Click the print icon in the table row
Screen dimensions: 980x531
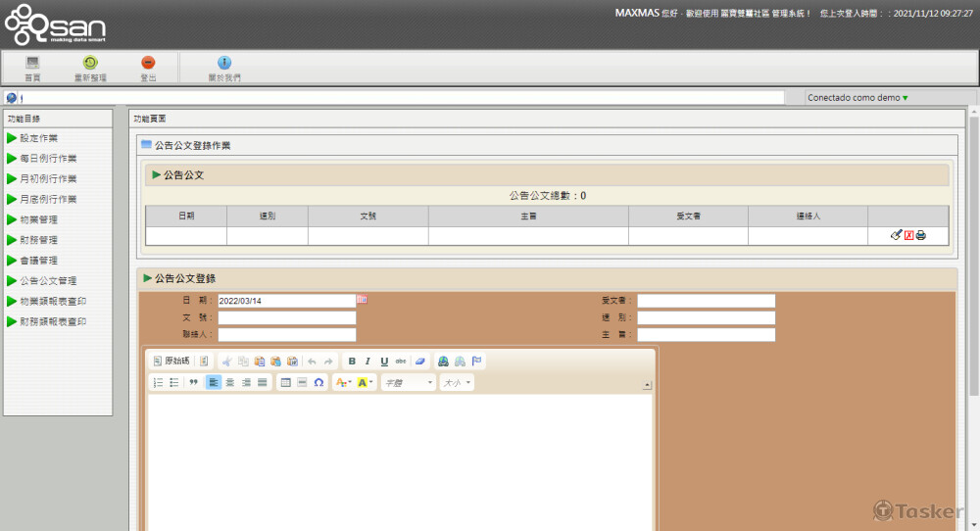921,235
